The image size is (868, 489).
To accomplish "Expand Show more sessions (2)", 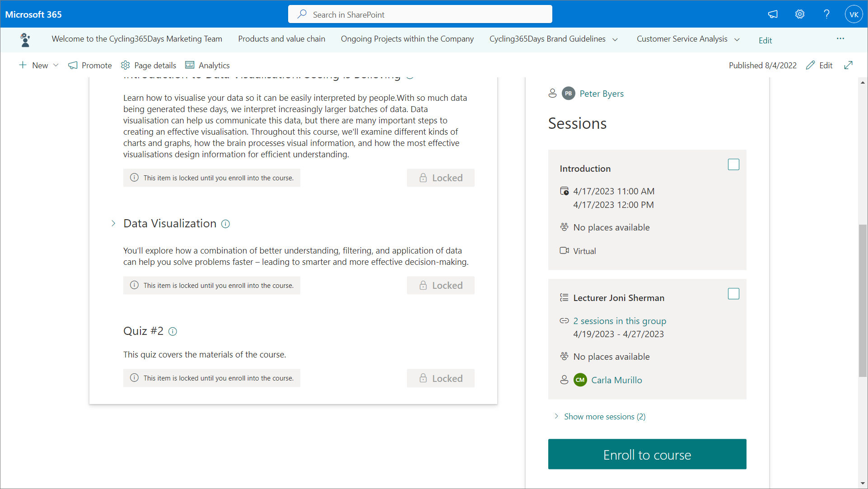I will point(604,416).
